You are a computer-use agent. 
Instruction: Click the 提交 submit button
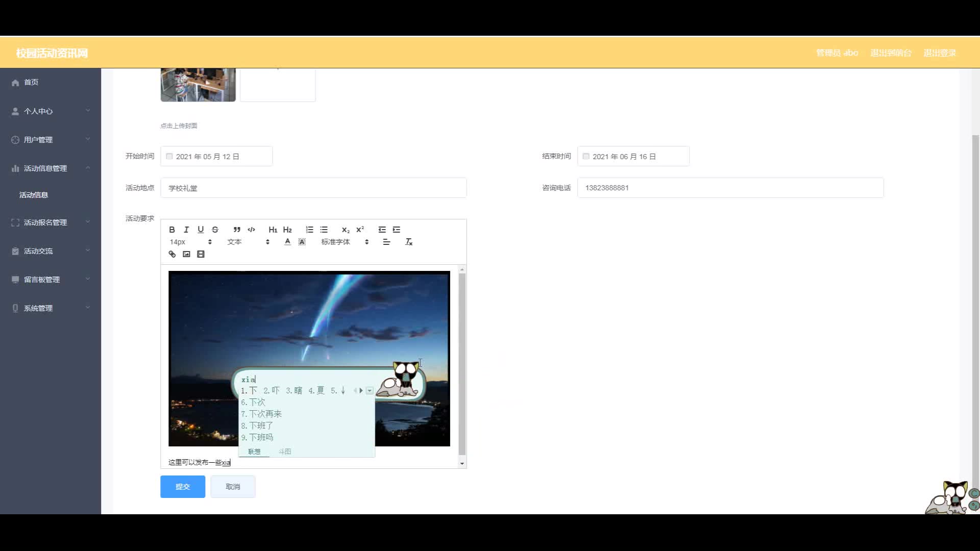click(183, 487)
